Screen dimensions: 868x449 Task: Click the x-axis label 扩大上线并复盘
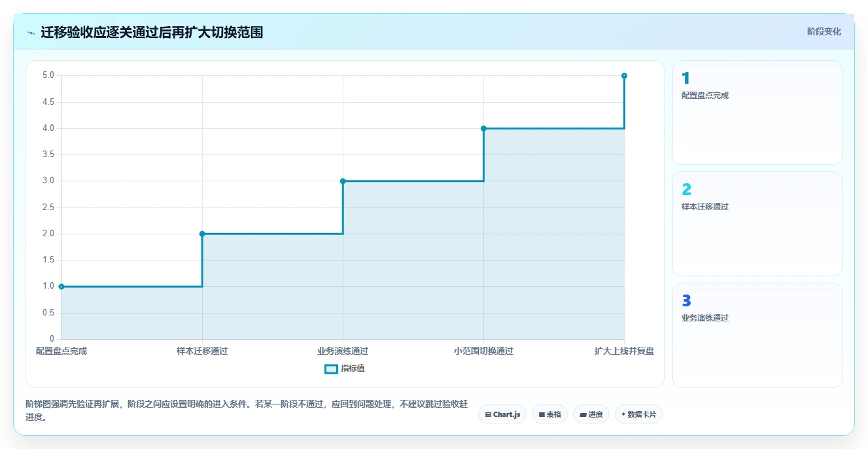(624, 351)
